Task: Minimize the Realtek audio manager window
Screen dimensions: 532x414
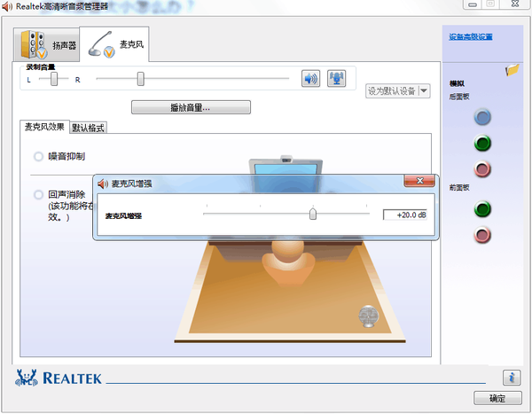Action: pyautogui.click(x=473, y=4)
